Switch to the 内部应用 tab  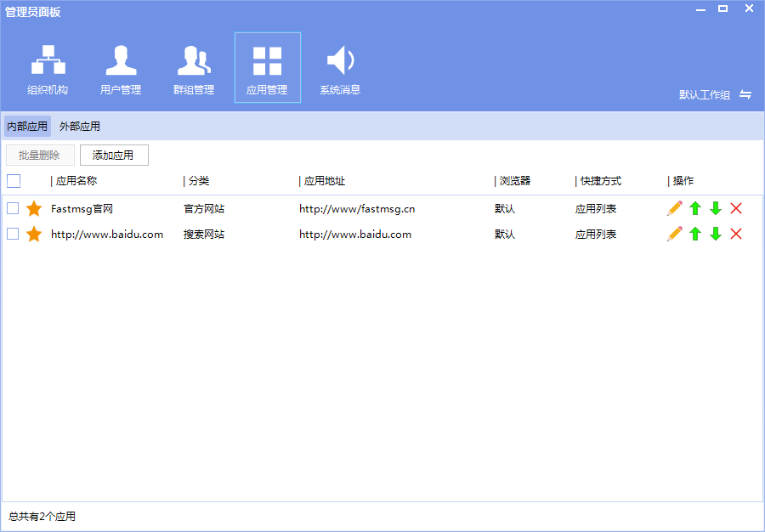click(27, 127)
